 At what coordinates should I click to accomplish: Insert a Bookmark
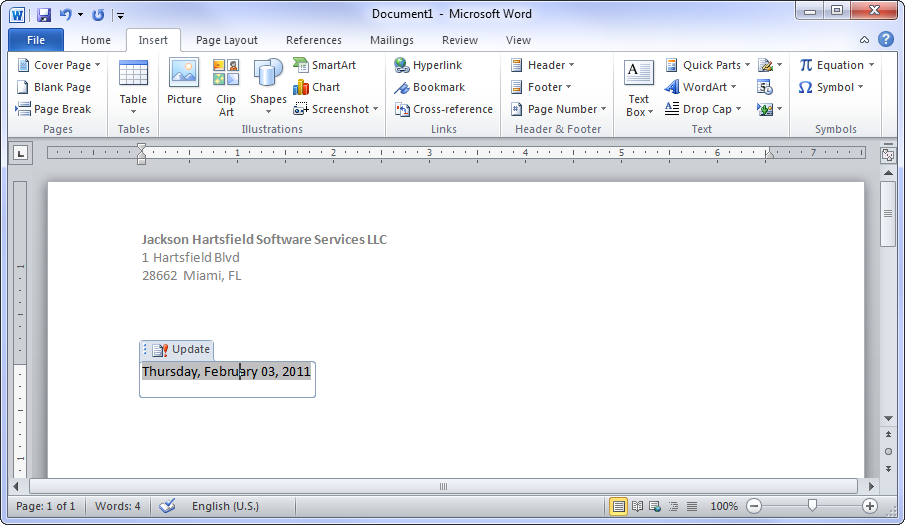point(429,87)
